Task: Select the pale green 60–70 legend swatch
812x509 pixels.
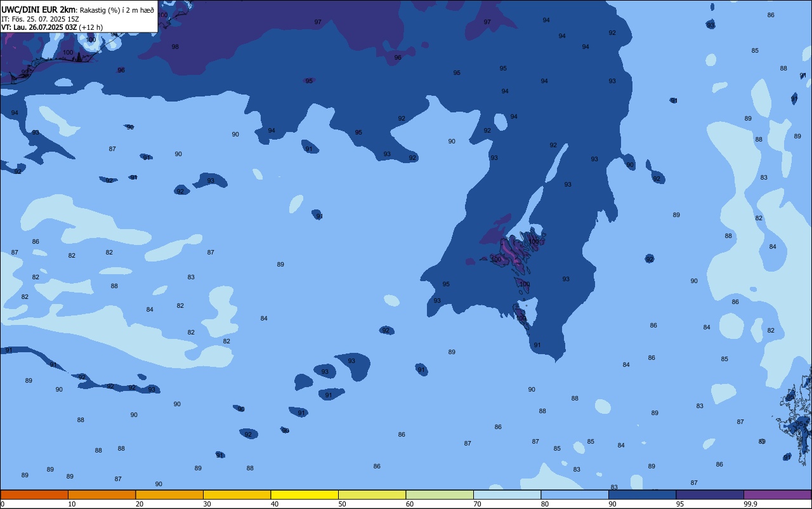Action: coord(440,494)
